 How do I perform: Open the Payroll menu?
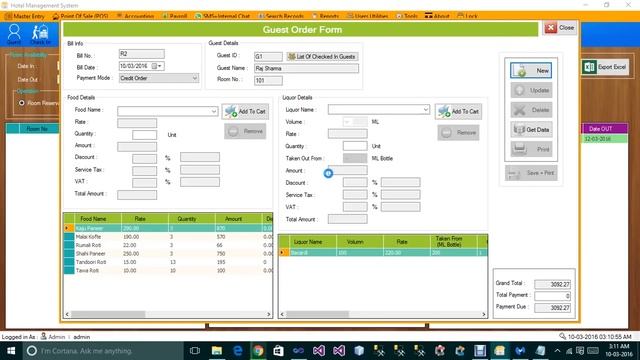pos(174,16)
